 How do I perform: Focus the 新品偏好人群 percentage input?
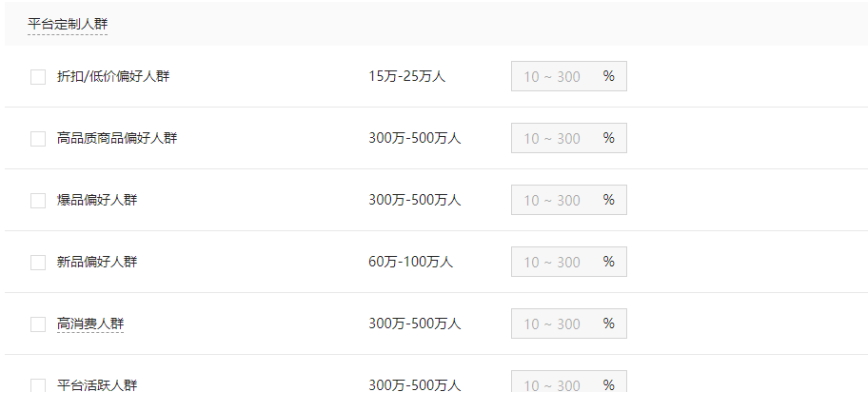tap(554, 263)
